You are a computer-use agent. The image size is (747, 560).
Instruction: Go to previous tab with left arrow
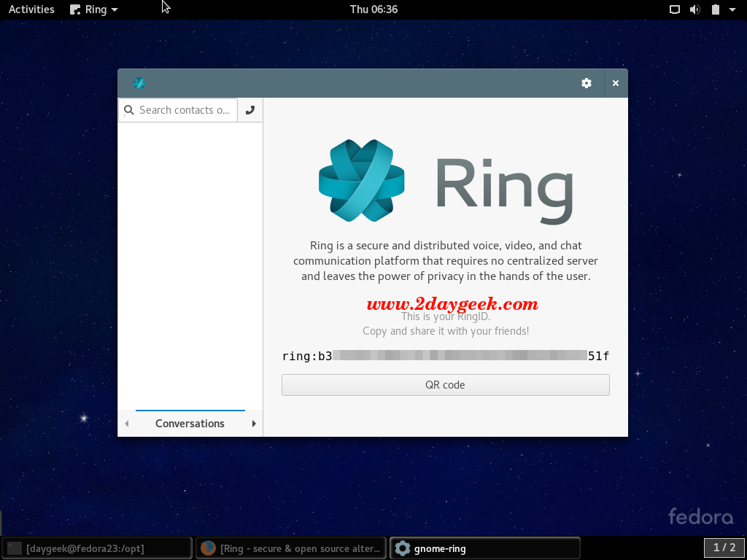(127, 424)
